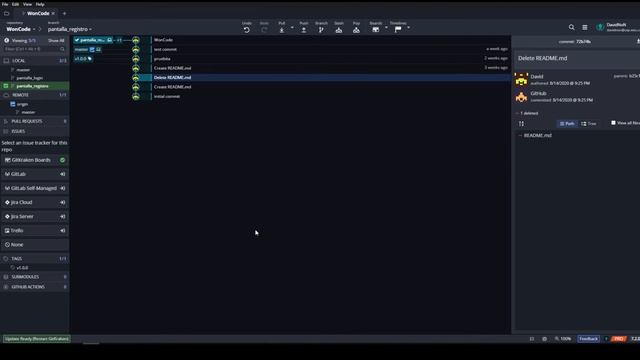Select local branch pantalla_login
The height and width of the screenshot is (360, 640).
pyautogui.click(x=29, y=78)
